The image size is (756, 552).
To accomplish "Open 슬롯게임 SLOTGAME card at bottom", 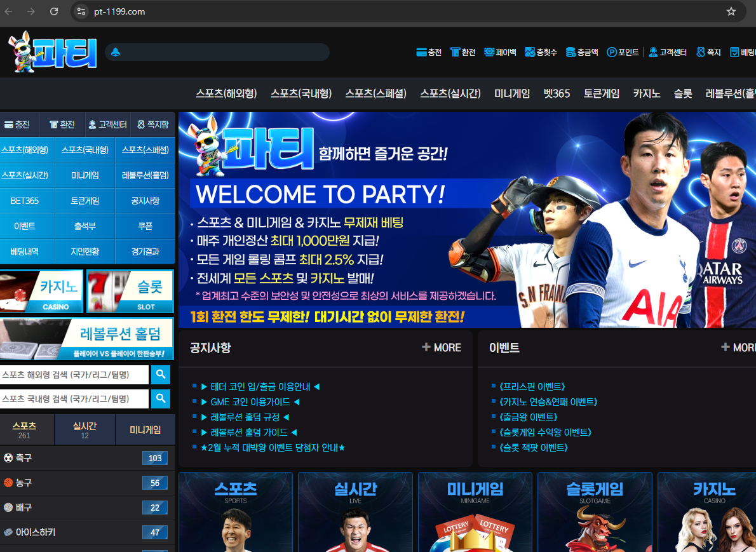I will tap(595, 512).
